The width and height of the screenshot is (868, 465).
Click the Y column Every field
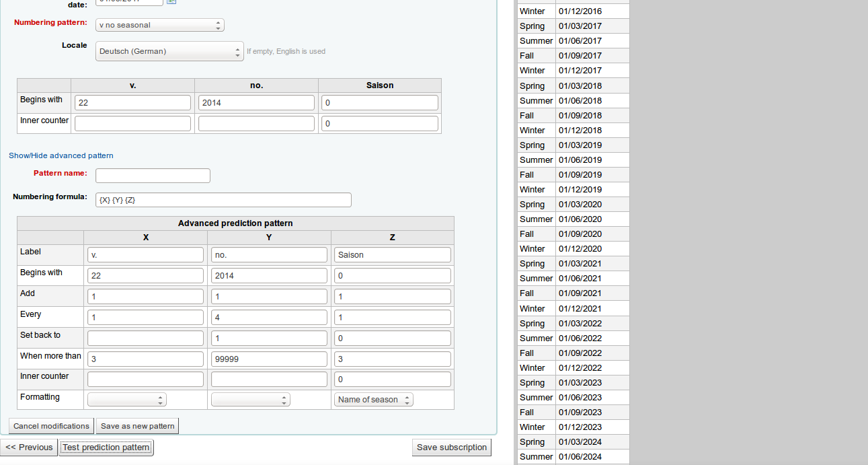269,318
